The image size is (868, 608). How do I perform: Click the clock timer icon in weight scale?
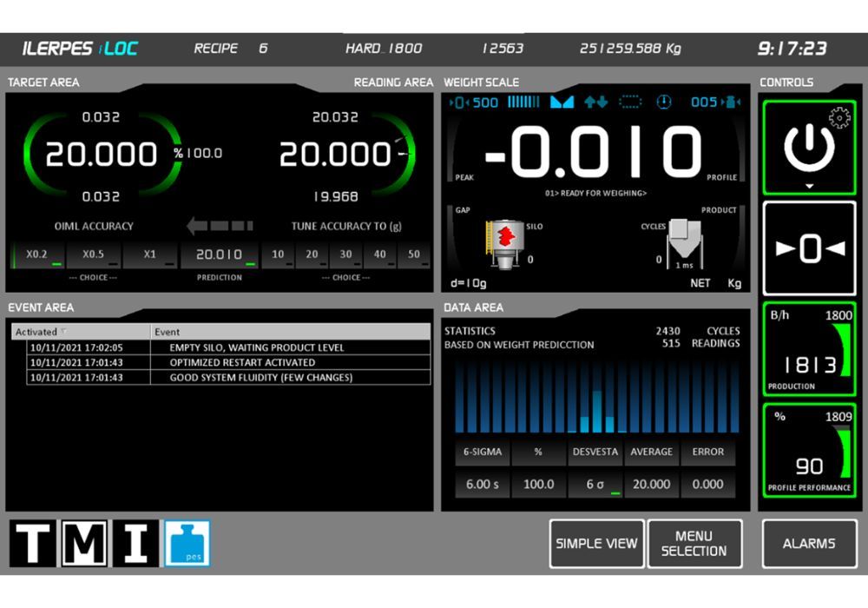click(x=664, y=102)
